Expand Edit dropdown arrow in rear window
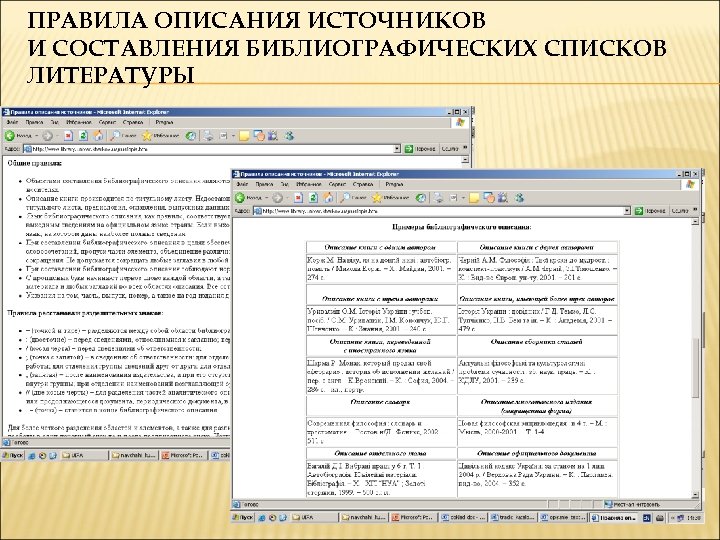Image resolution: width=720 pixels, height=540 pixels. tap(233, 136)
